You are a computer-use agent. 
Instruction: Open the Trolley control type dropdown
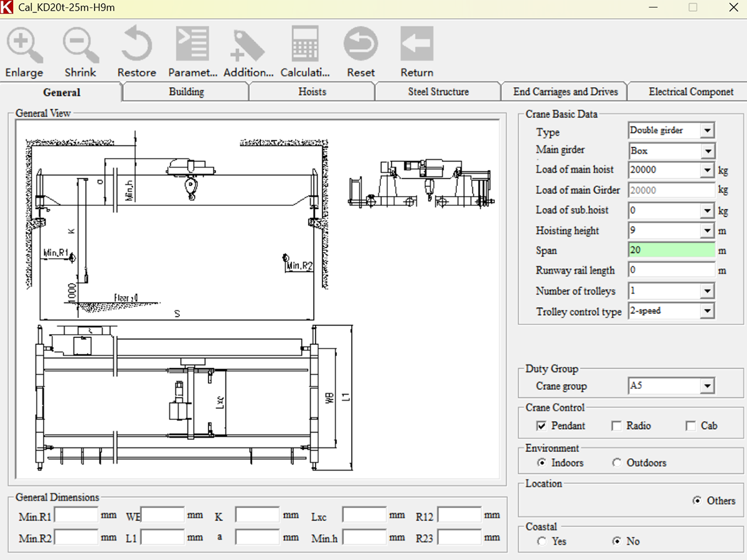coord(707,311)
